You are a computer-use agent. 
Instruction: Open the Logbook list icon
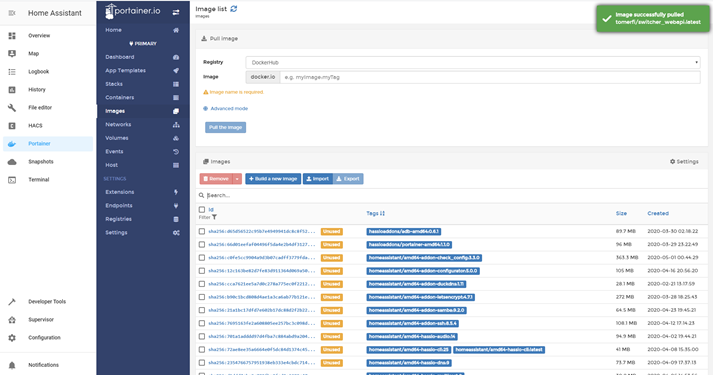[x=12, y=72]
